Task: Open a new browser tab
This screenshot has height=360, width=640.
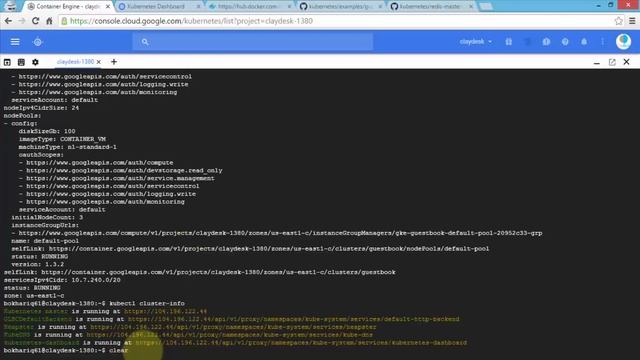Action: coord(485,7)
